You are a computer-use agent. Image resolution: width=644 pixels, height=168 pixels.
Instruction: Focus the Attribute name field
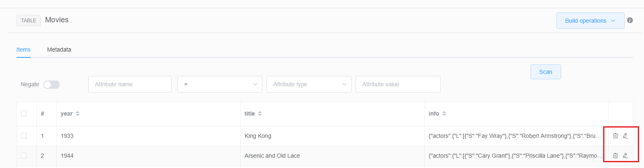click(x=130, y=84)
